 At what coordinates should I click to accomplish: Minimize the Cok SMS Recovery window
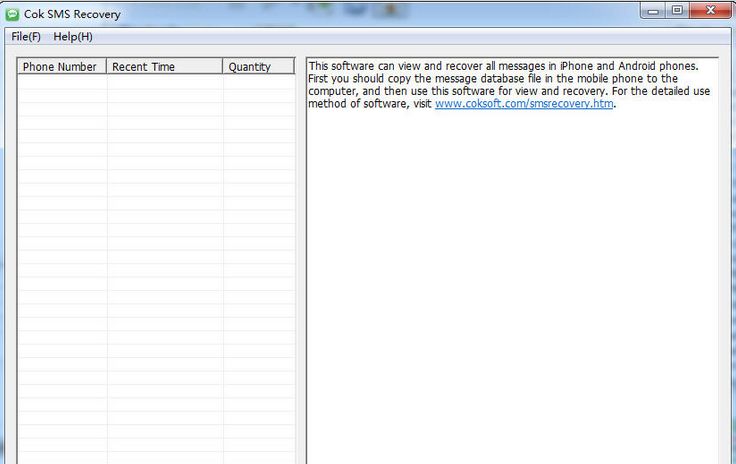[654, 11]
